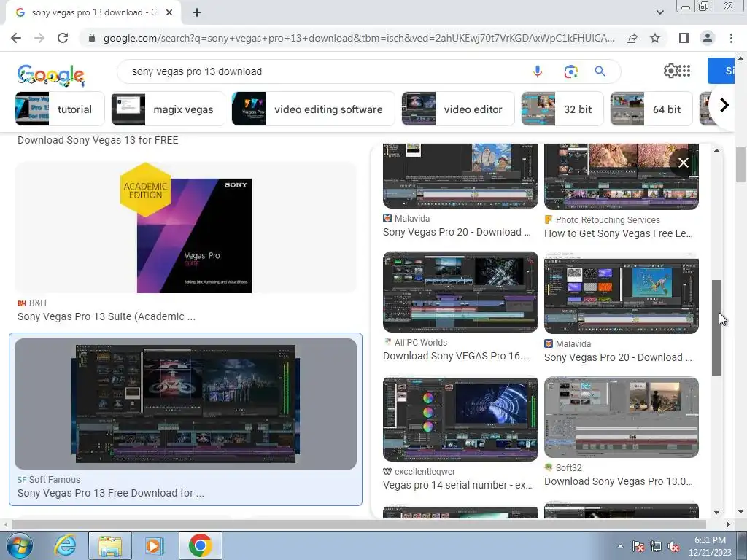Open the Chrome three-dot menu
The height and width of the screenshot is (560, 747).
(x=731, y=38)
